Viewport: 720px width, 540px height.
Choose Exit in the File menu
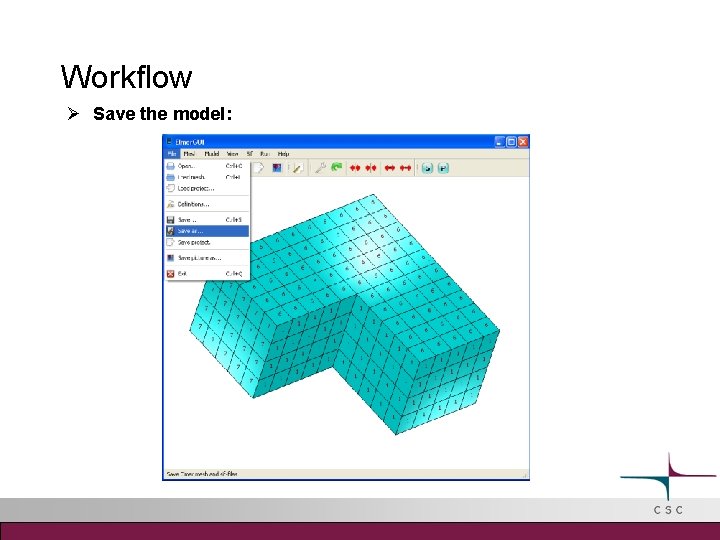[x=207, y=274]
